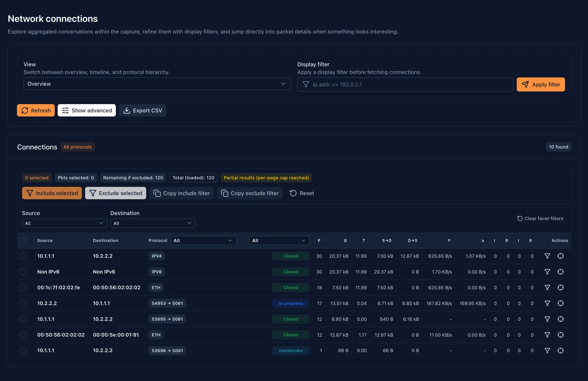Click the S→D column header

pyautogui.click(x=387, y=241)
